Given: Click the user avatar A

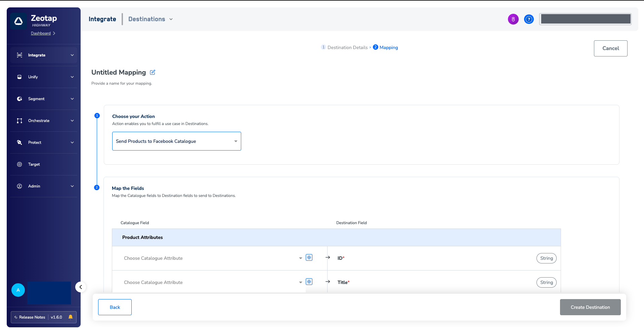Looking at the screenshot, I should point(18,290).
